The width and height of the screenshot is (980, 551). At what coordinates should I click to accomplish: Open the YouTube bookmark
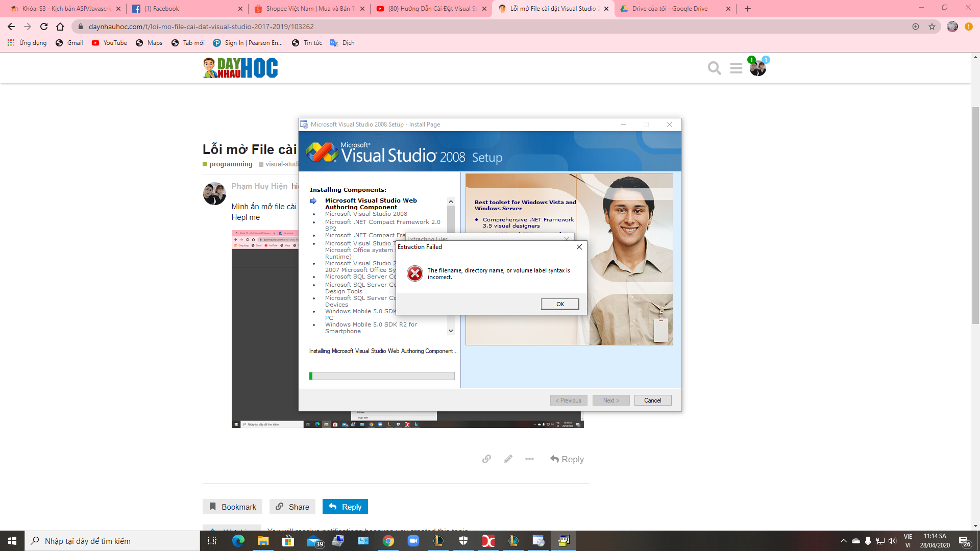pos(109,43)
